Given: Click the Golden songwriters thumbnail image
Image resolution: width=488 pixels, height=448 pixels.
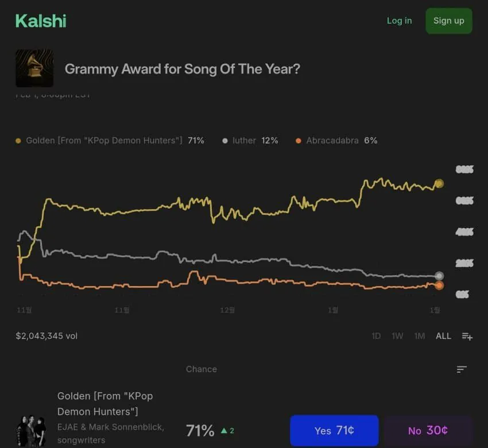Looking at the screenshot, I should [31, 431].
